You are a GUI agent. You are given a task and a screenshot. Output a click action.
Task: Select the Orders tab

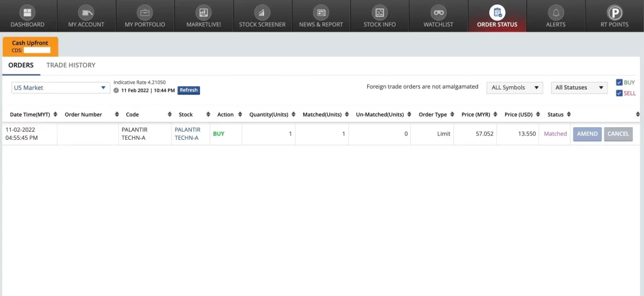(21, 65)
